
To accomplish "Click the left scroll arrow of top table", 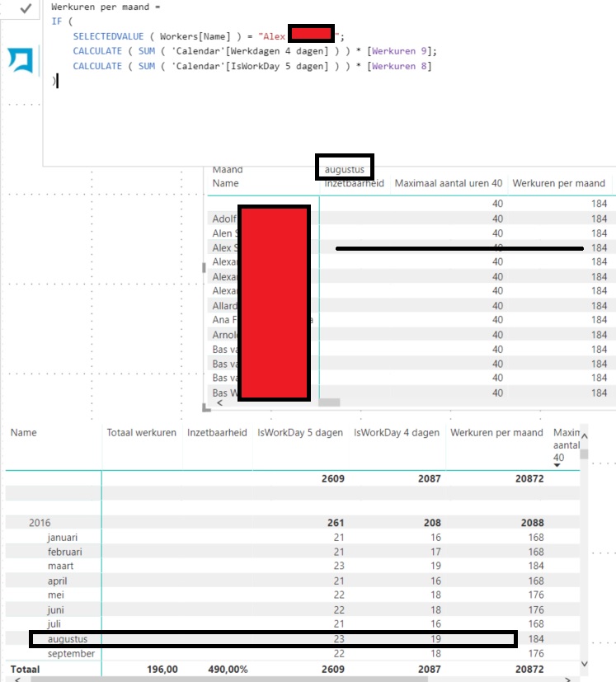I will pyautogui.click(x=220, y=402).
